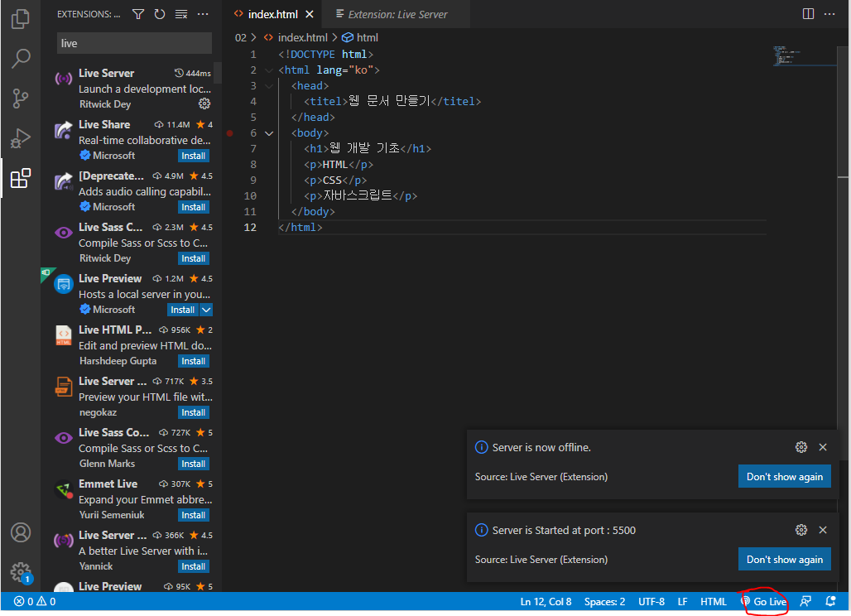Open the feedback icon in status bar

(805, 601)
